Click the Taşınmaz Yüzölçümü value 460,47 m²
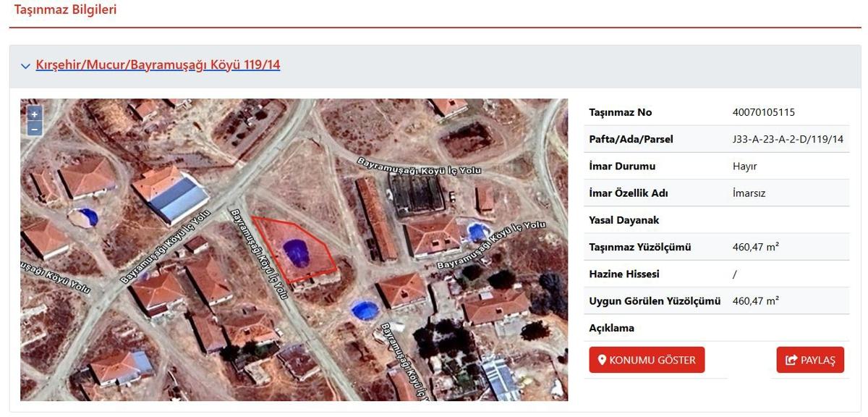The width and height of the screenshot is (868, 417). point(755,247)
